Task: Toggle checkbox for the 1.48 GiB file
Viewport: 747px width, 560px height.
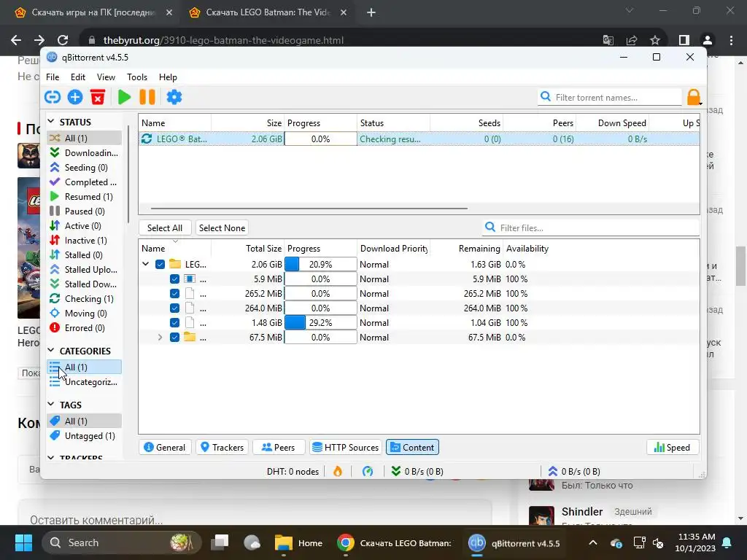Action: [174, 323]
